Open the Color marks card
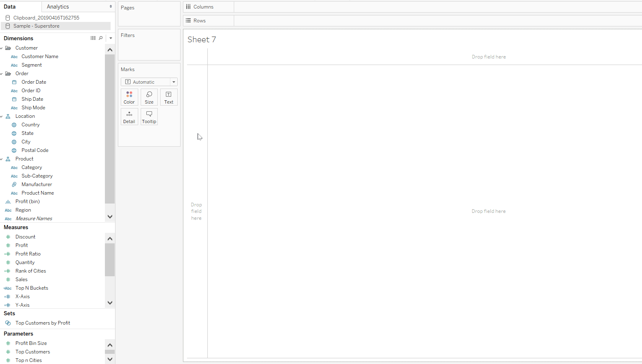 (129, 97)
